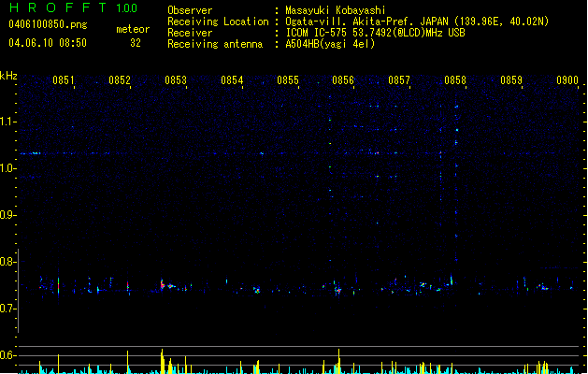The image size is (588, 374).
Task: Click the Receiving antenna label
Action: (x=215, y=44)
